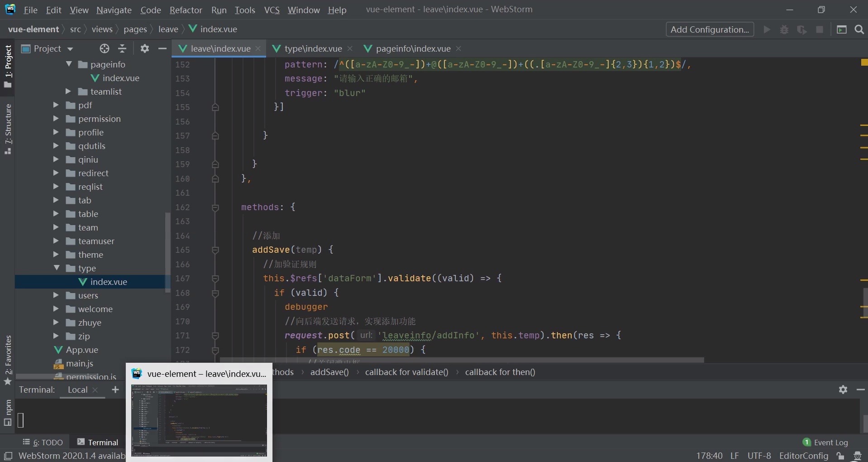Click the write-lock padlock in status bar
This screenshot has width=868, height=462.
(x=841, y=456)
